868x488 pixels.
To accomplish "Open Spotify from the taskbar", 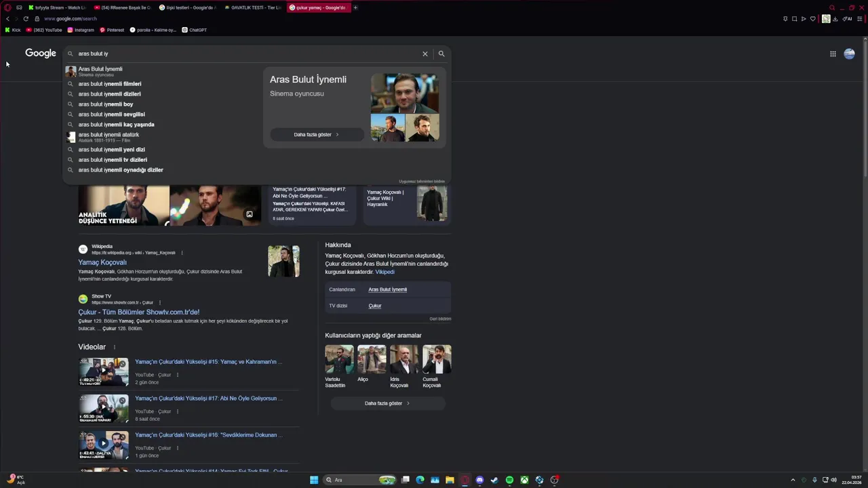I will (x=509, y=480).
